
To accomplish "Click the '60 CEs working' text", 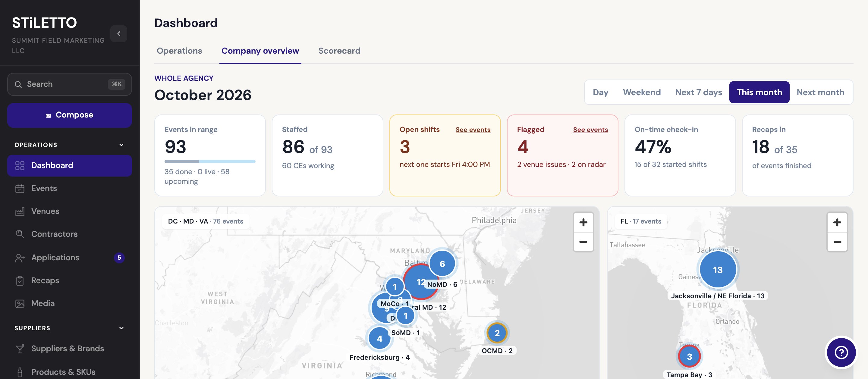I will pyautogui.click(x=308, y=166).
